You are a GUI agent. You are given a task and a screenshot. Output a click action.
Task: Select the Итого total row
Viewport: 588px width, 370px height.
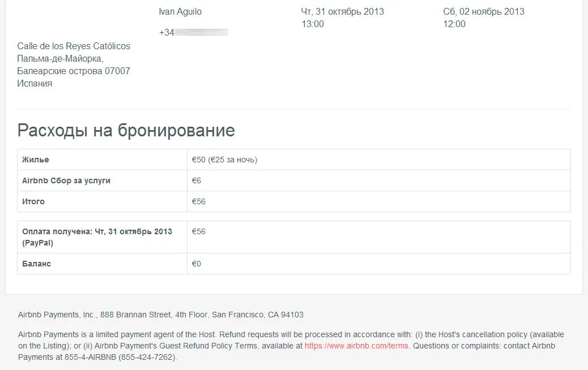tap(34, 201)
